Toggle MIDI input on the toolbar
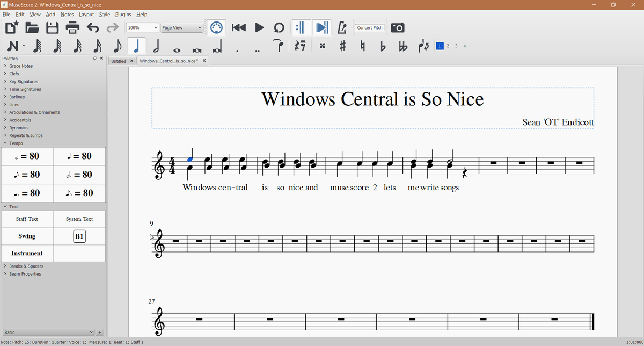This screenshot has width=644, height=346. [x=216, y=27]
